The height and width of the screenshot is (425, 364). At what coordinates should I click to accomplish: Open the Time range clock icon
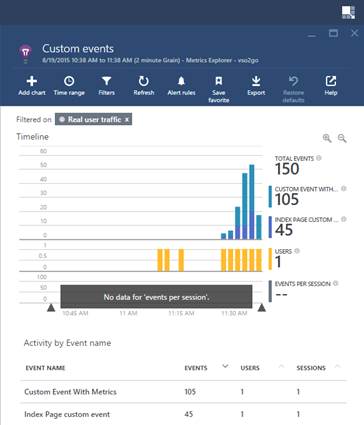[x=69, y=81]
